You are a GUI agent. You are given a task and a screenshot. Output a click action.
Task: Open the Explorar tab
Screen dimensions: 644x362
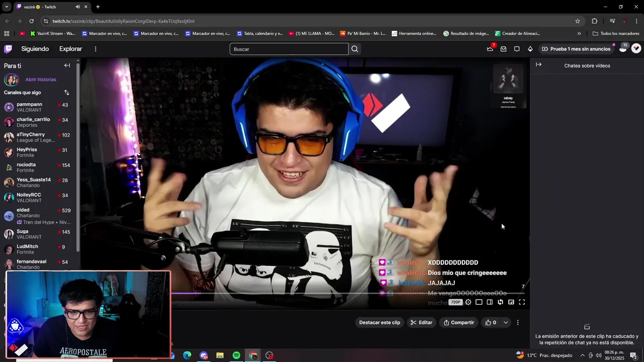(x=70, y=49)
